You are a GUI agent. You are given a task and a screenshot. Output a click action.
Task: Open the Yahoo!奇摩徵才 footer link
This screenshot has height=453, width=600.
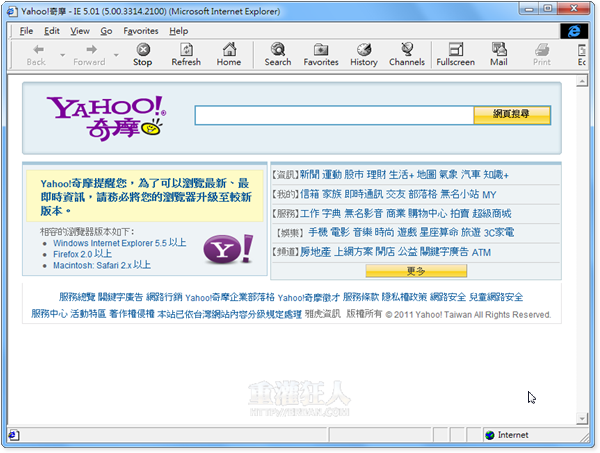tap(309, 297)
